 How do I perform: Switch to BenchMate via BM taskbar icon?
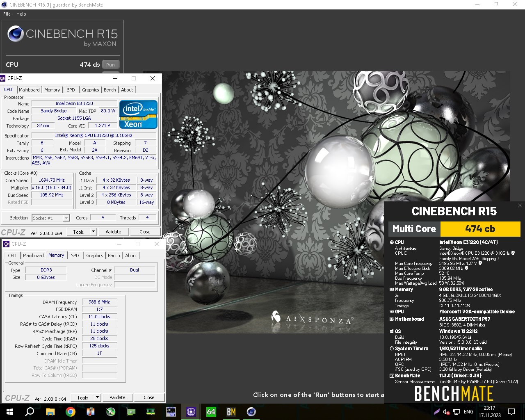pyautogui.click(x=231, y=412)
